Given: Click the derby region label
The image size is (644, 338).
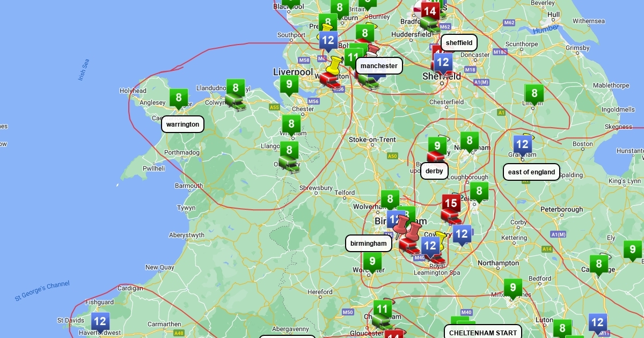Looking at the screenshot, I should tap(434, 171).
